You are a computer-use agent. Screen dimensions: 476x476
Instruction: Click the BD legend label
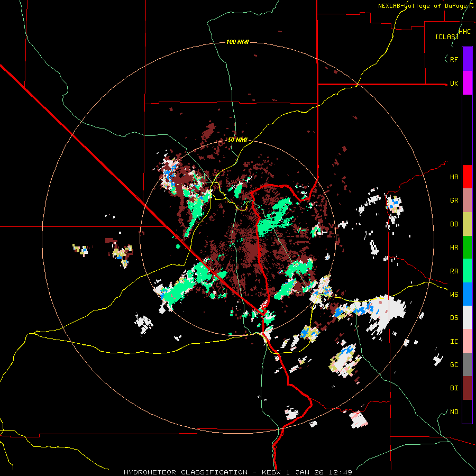pyautogui.click(x=454, y=224)
